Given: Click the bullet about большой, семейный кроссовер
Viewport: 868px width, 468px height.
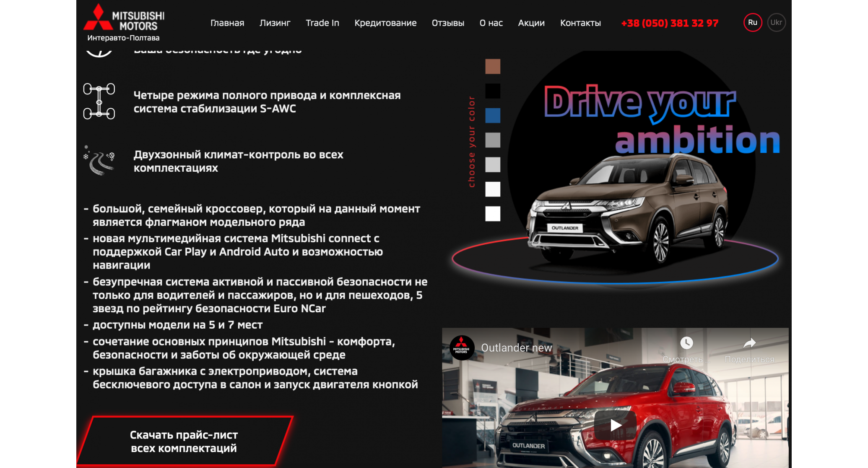Looking at the screenshot, I should click(x=256, y=215).
